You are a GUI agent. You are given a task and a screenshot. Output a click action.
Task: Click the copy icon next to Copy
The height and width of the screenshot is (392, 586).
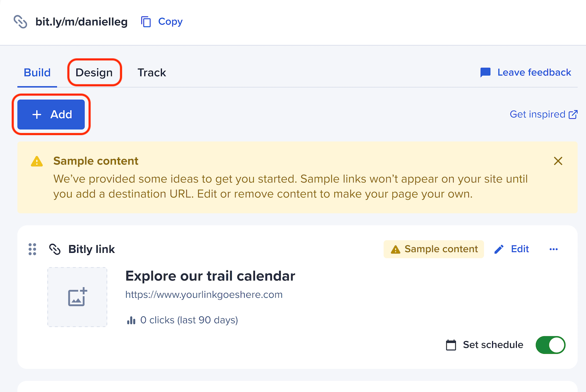[x=146, y=21]
